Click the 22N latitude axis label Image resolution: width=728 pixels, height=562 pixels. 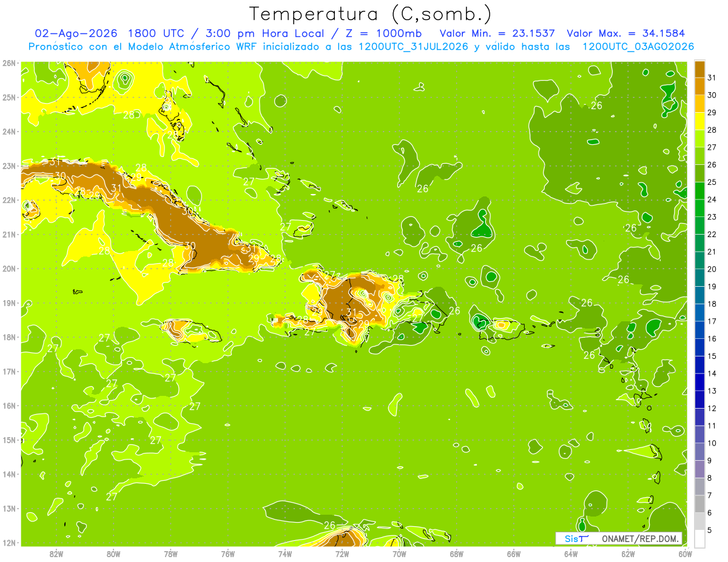(x=8, y=200)
